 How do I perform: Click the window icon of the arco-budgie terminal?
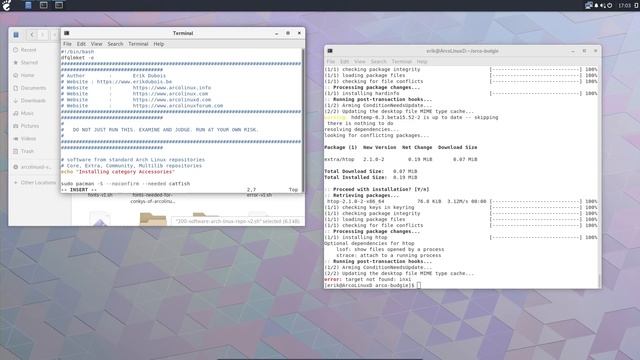[330, 51]
